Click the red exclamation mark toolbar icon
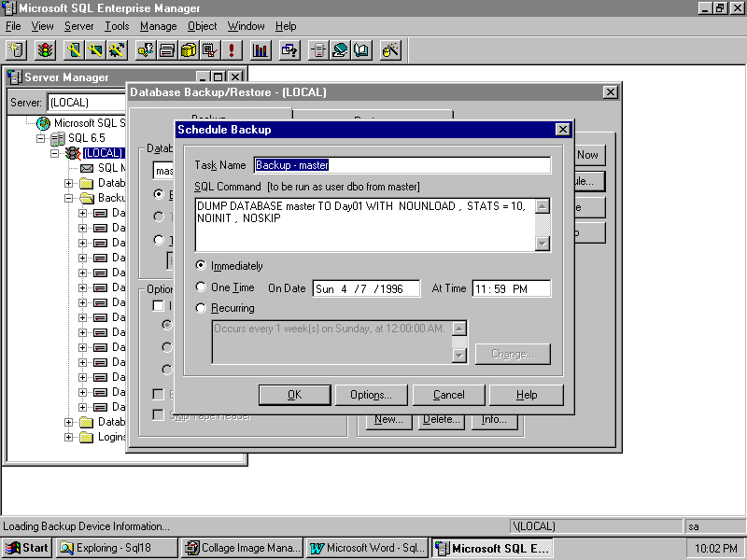This screenshot has height=560, width=747. point(231,50)
